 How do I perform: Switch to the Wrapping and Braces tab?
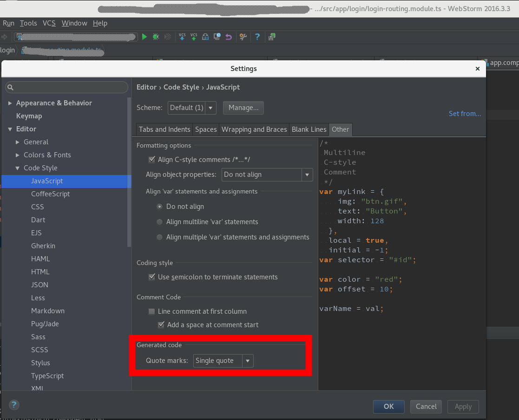(254, 129)
